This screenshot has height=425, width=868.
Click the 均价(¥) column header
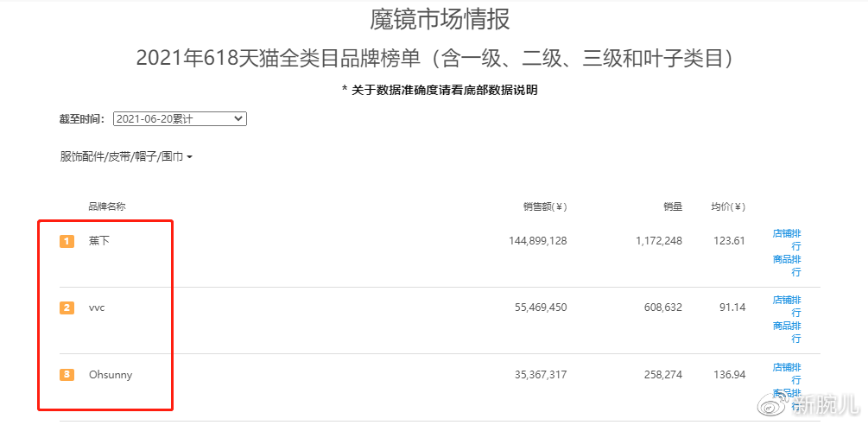pos(728,207)
